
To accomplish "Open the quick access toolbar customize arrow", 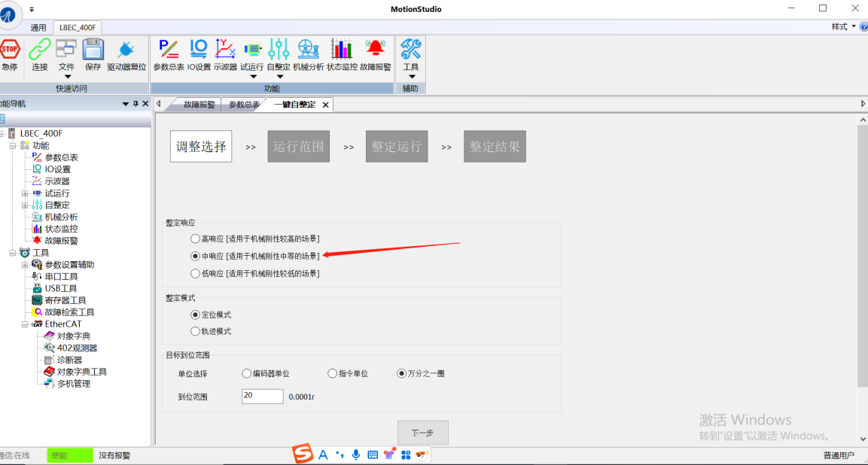I will click(32, 10).
